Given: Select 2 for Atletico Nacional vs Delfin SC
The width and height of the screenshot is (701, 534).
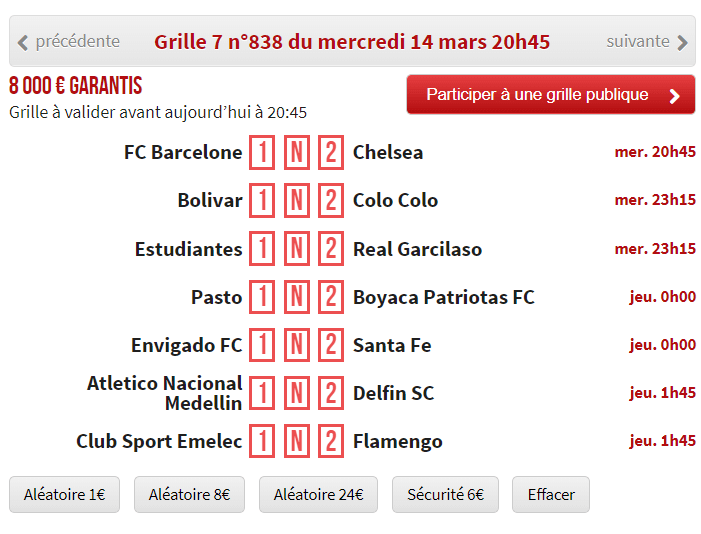Looking at the screenshot, I should [x=331, y=393].
